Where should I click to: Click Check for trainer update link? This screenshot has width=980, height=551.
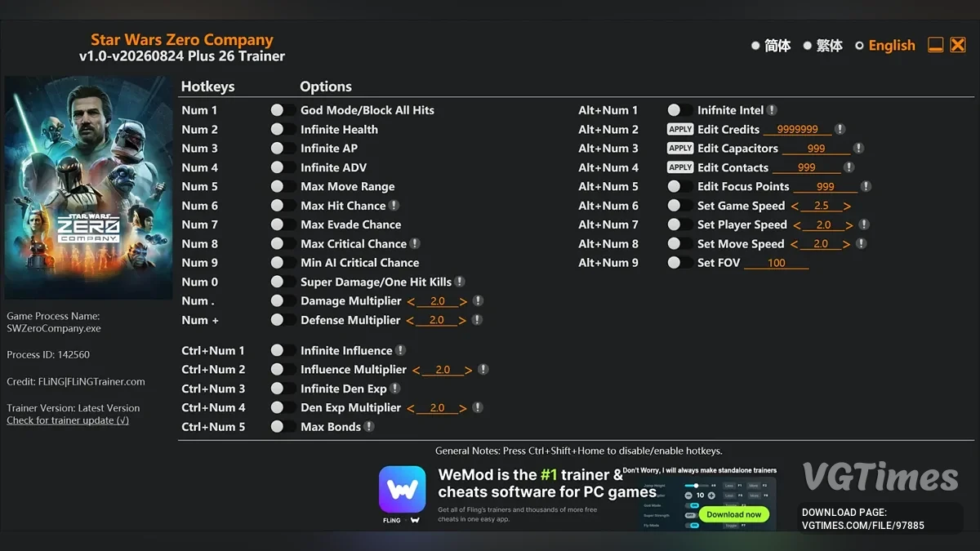68,420
